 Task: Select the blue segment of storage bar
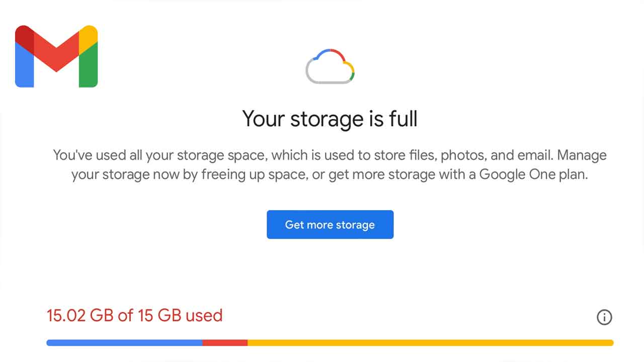coord(124,343)
